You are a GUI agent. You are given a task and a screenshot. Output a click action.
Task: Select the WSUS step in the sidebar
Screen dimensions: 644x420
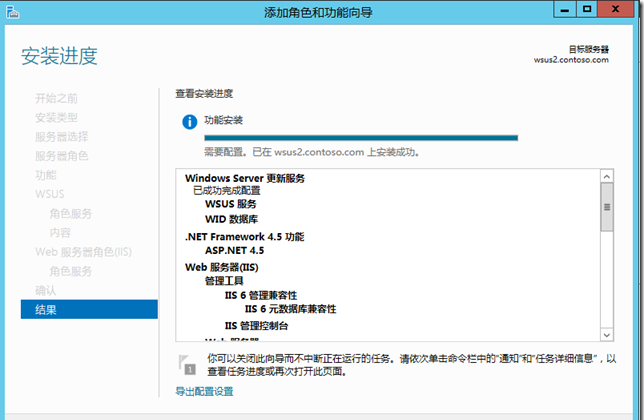(x=50, y=194)
